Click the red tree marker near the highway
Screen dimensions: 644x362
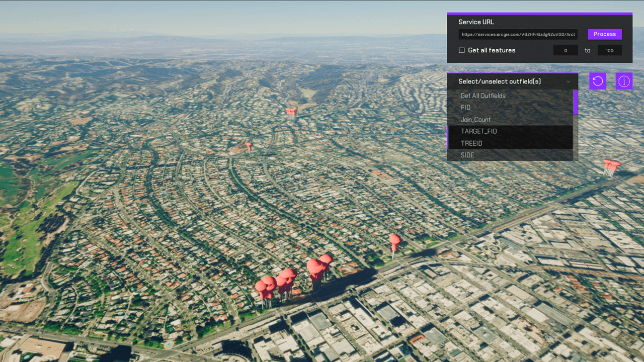(x=394, y=240)
